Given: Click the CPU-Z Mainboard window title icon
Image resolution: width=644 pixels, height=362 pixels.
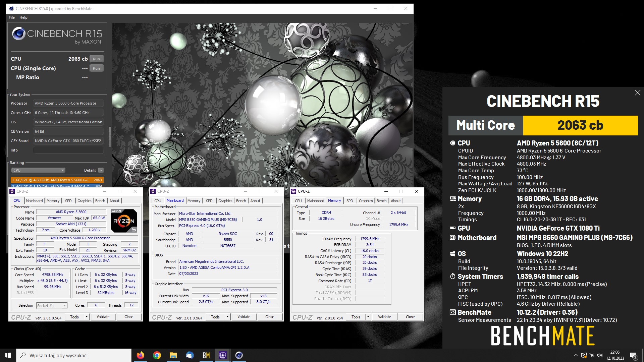Looking at the screenshot, I should (153, 191).
